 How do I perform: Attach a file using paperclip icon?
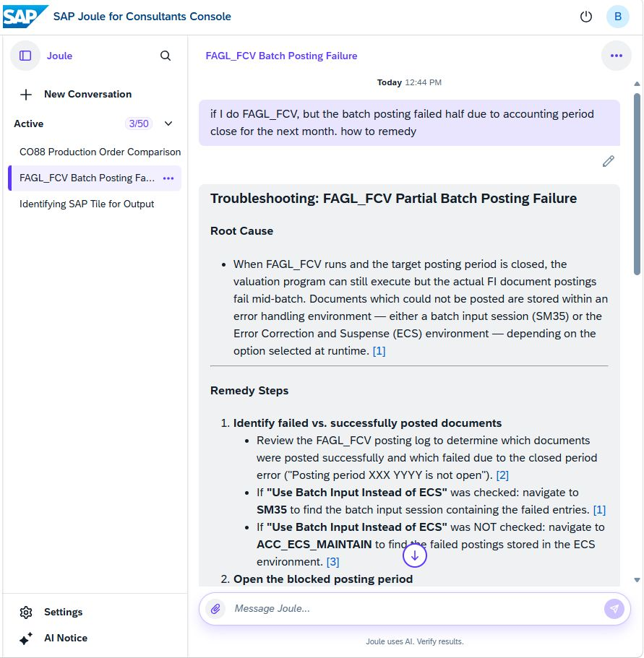pos(215,608)
